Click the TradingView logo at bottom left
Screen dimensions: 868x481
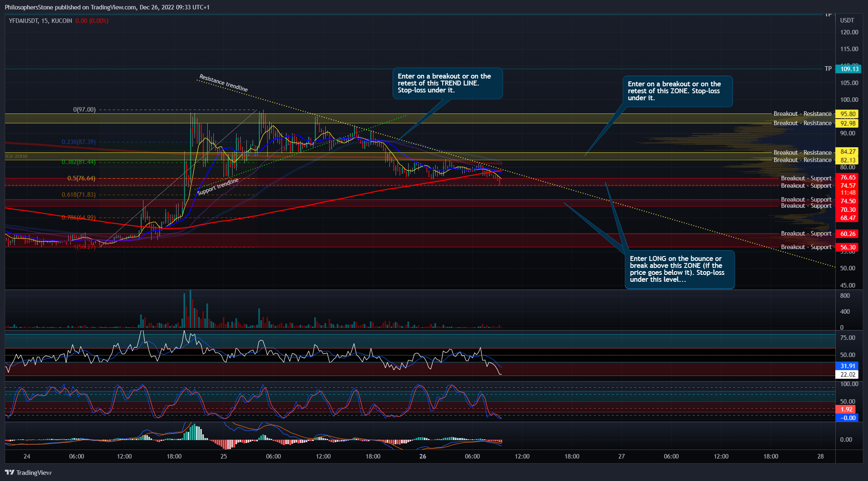[x=28, y=472]
